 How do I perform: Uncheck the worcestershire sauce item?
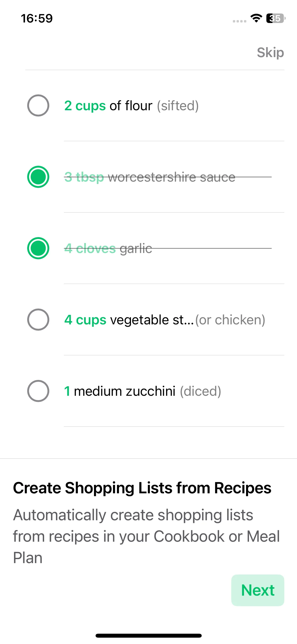[38, 177]
